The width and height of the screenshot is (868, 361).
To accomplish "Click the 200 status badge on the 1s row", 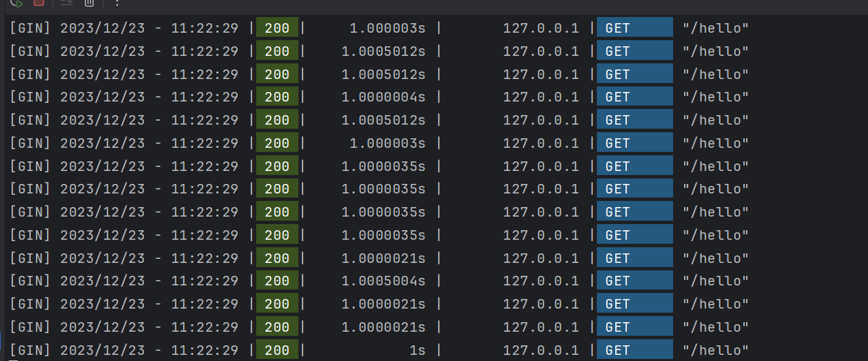I will [277, 350].
